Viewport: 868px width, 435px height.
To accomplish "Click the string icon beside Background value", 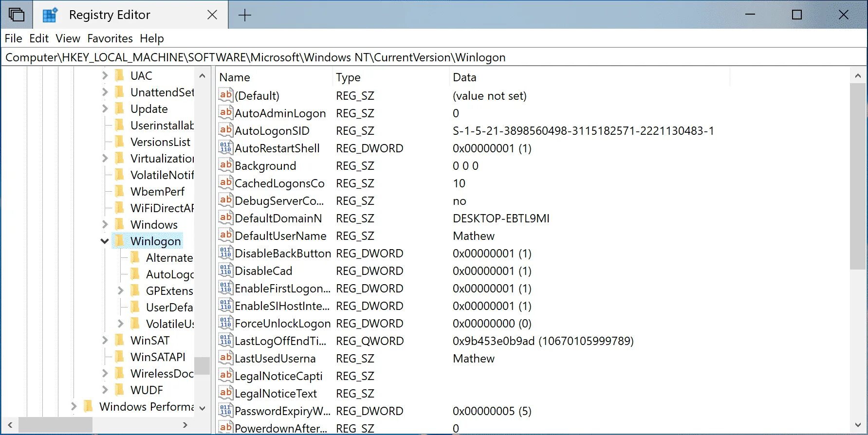I will (225, 165).
